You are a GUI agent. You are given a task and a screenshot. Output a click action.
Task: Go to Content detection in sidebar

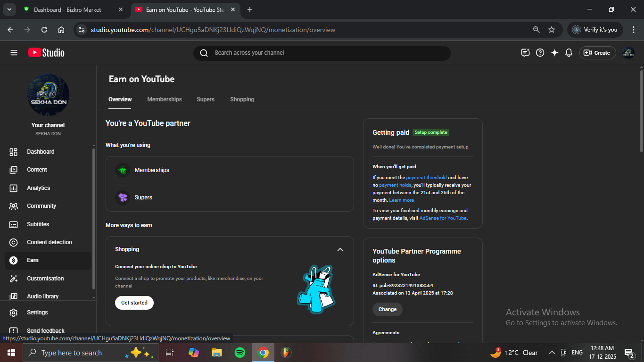coord(50,242)
